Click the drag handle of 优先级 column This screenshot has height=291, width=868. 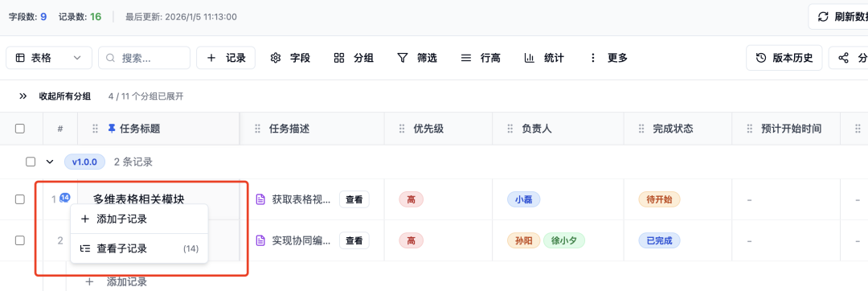coord(402,129)
